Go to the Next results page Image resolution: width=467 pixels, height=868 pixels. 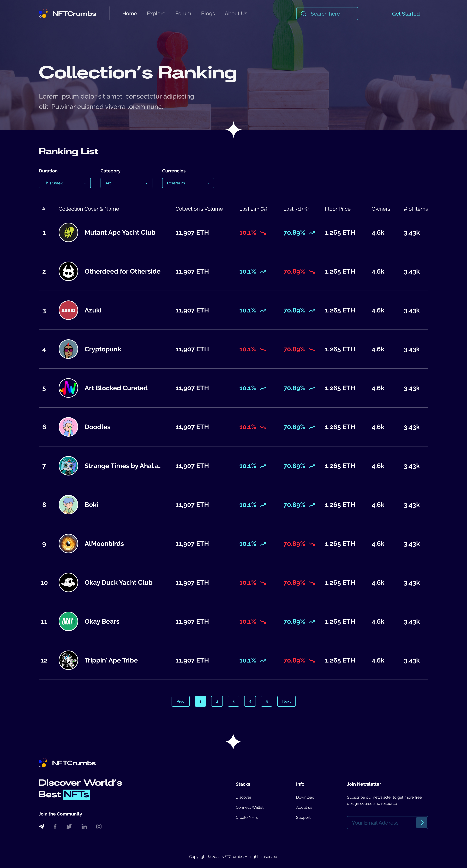286,701
